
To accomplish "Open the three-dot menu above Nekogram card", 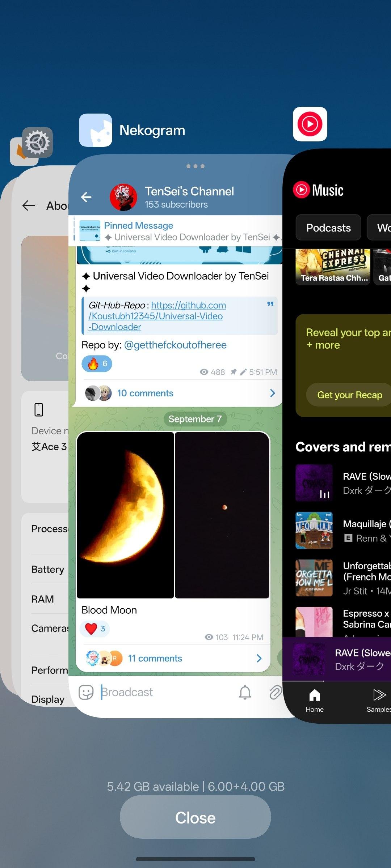I will click(195, 166).
